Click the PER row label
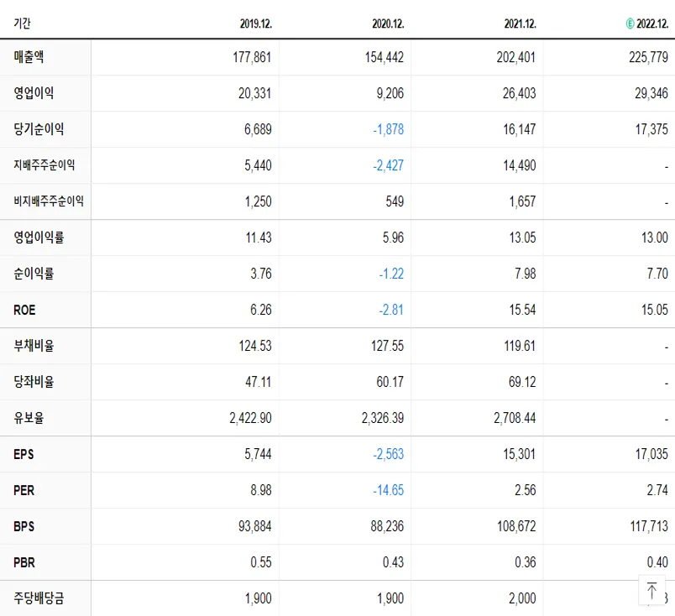This screenshot has height=616, width=675. 23,490
